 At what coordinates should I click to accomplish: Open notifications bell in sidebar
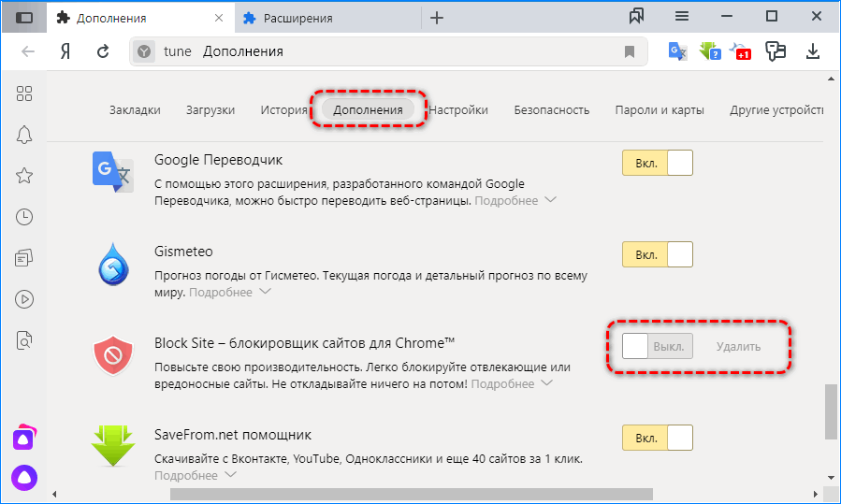click(x=24, y=135)
